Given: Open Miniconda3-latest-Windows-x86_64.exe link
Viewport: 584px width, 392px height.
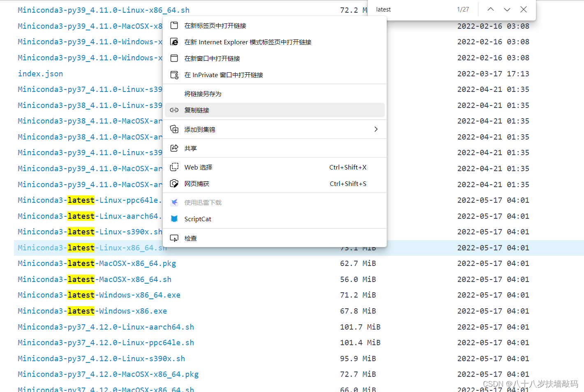Looking at the screenshot, I should coord(99,295).
